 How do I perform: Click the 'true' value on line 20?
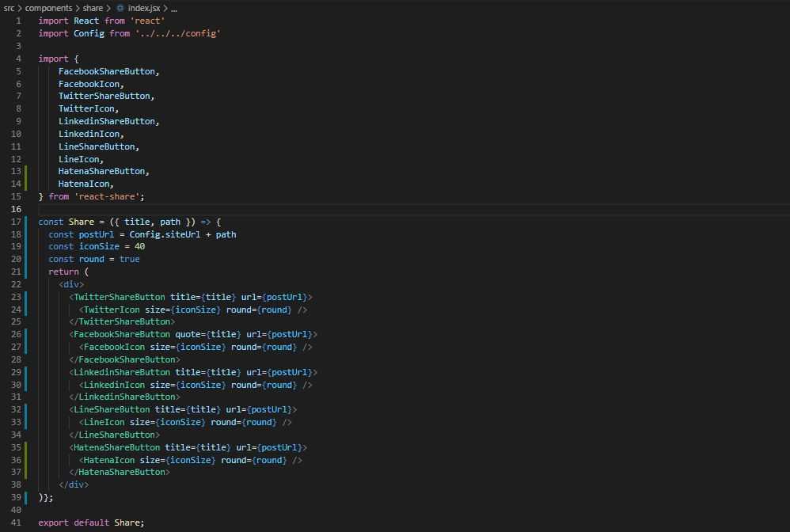tap(130, 258)
